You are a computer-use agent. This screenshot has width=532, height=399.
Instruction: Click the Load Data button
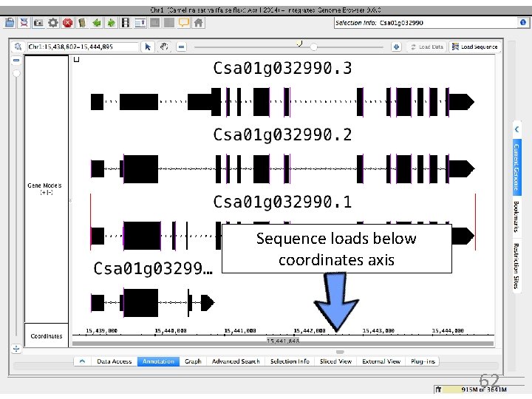click(427, 47)
